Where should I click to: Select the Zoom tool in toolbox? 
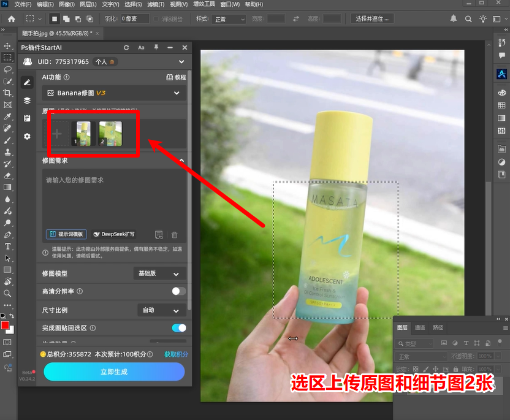coord(7,294)
